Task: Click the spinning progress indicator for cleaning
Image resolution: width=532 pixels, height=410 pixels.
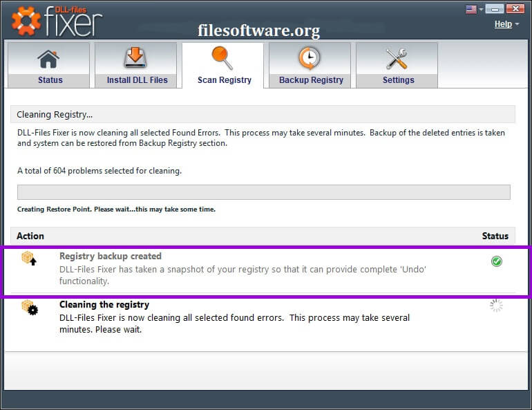Action: 496,306
